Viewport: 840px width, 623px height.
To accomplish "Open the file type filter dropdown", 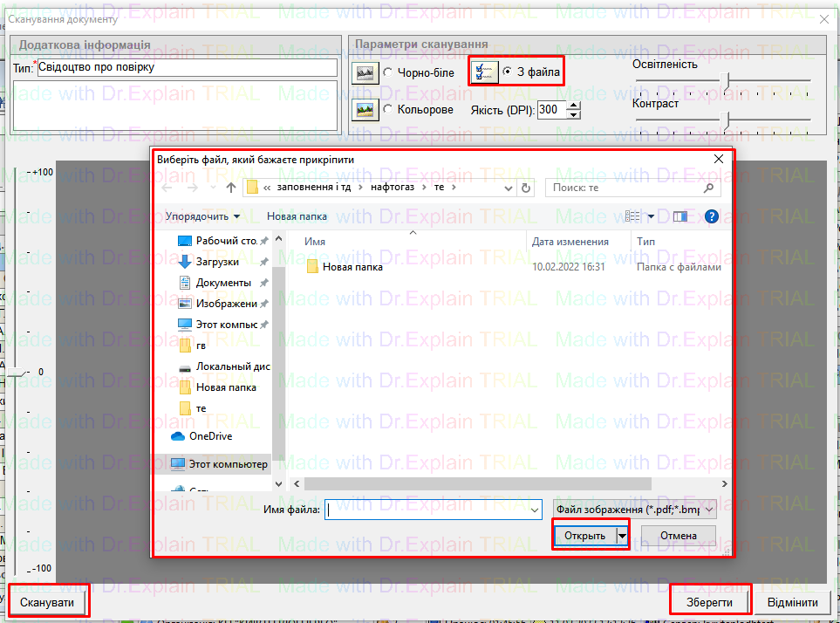I will [x=634, y=510].
